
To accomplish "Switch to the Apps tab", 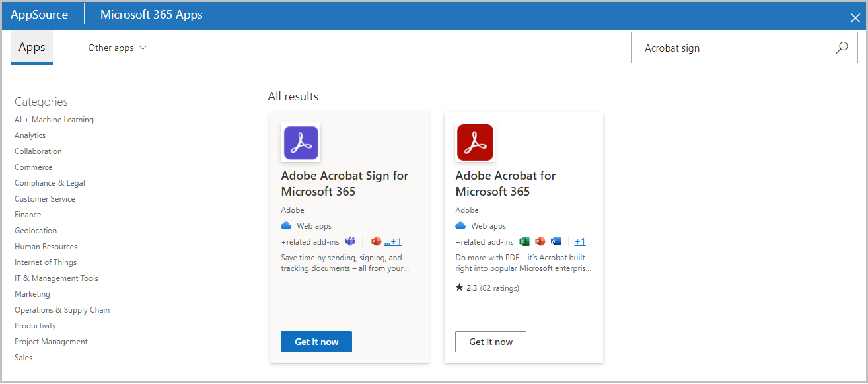I will [x=31, y=47].
